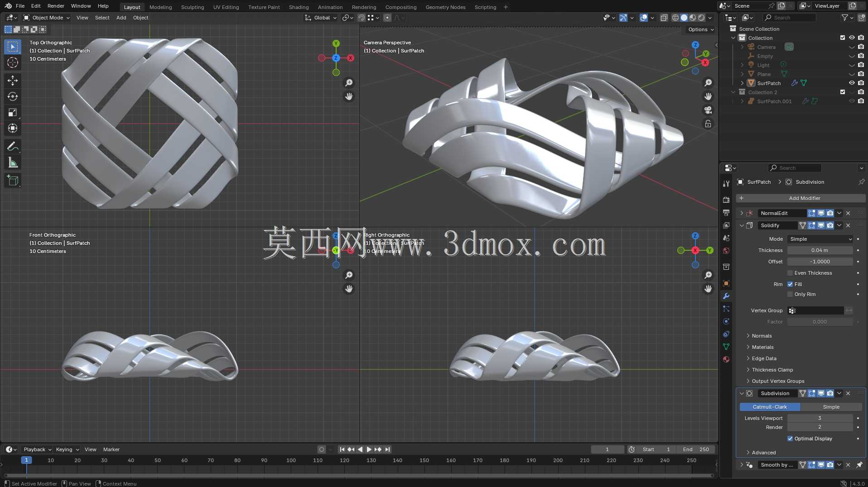Toggle Subdivision modifier render visibility
Screen dimensions: 868x487
[830, 393]
